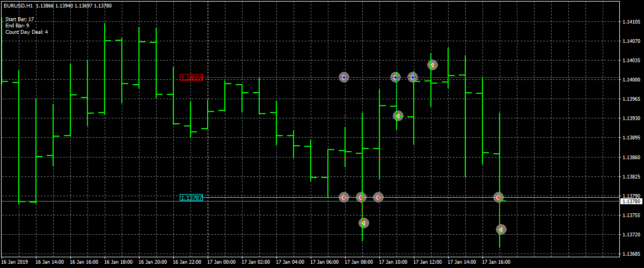This screenshot has height=268, width=644.
Task: Click the 'Start Bar: 17' label
Action: pyautogui.click(x=20, y=19)
